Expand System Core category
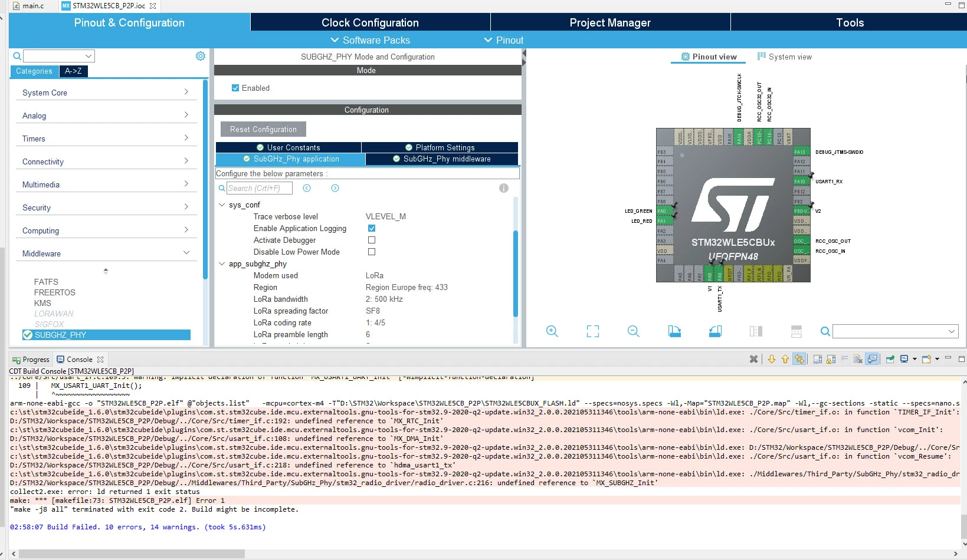The height and width of the screenshot is (560, 967). (106, 93)
